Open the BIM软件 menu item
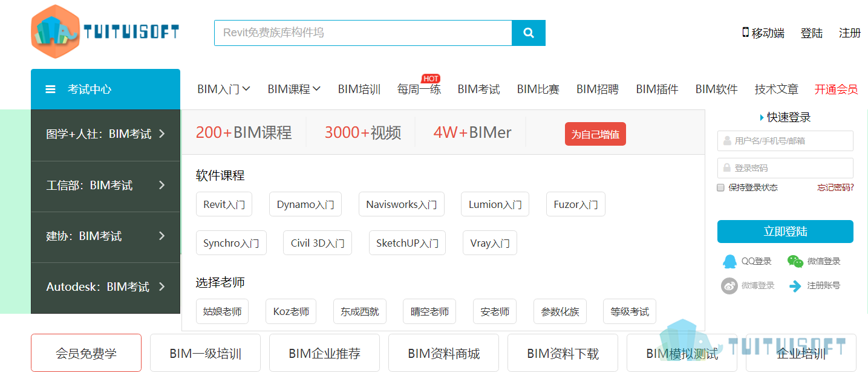The height and width of the screenshot is (373, 868). tap(717, 89)
